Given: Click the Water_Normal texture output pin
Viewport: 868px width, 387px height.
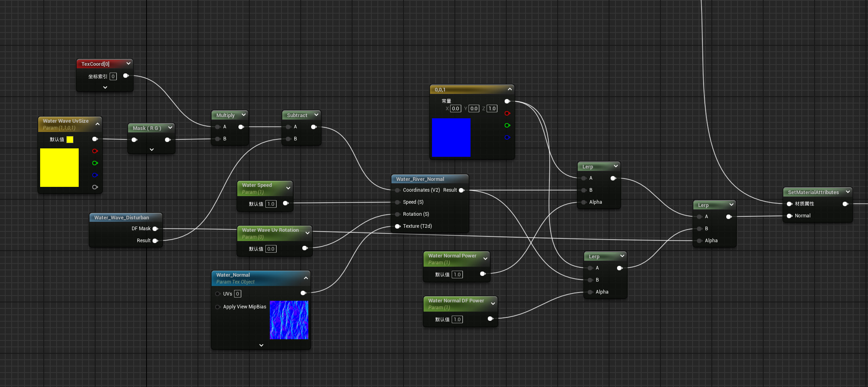Looking at the screenshot, I should coord(304,293).
